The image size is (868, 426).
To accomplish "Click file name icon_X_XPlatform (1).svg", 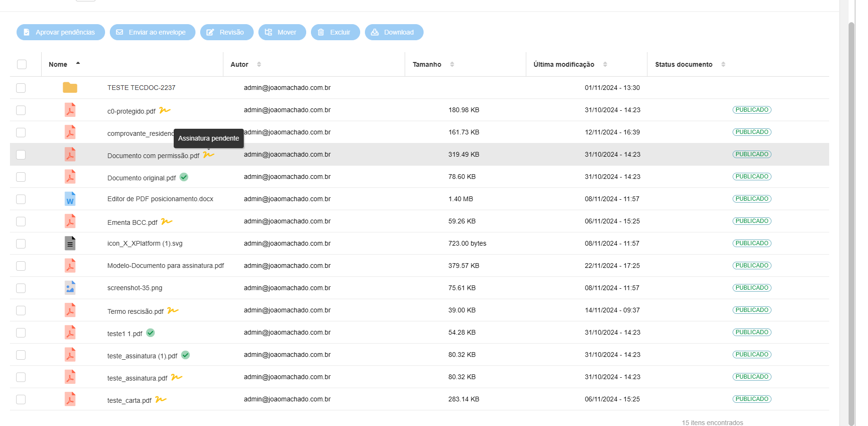I will 145,243.
